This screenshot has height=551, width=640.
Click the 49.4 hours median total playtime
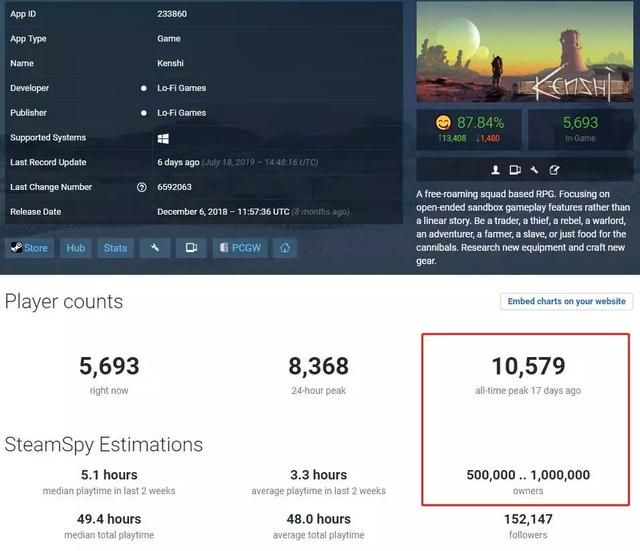(x=109, y=519)
